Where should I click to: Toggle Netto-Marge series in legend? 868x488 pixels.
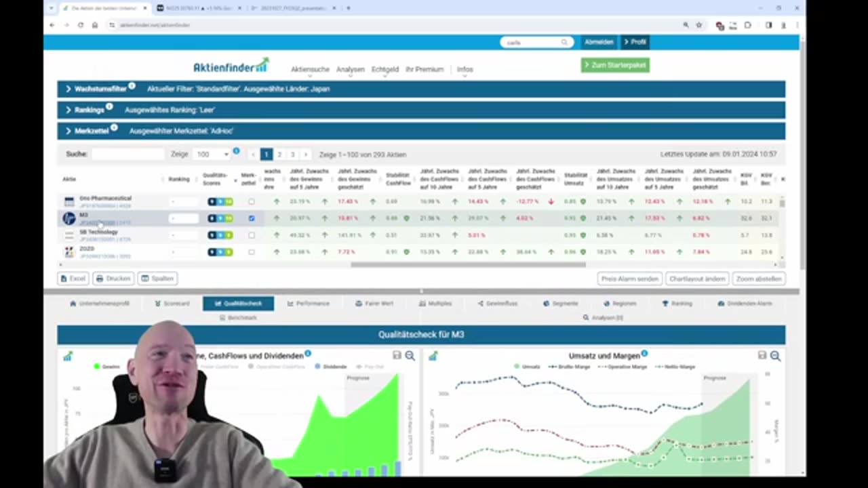675,367
